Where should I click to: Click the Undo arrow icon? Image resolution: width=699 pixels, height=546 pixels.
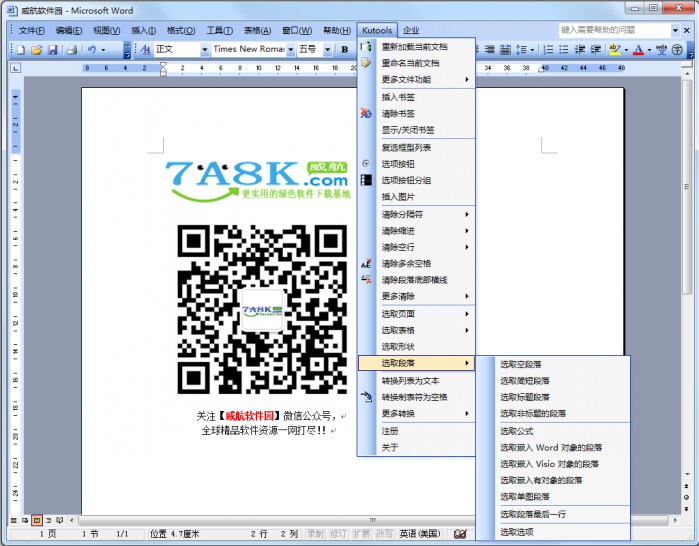(x=92, y=49)
